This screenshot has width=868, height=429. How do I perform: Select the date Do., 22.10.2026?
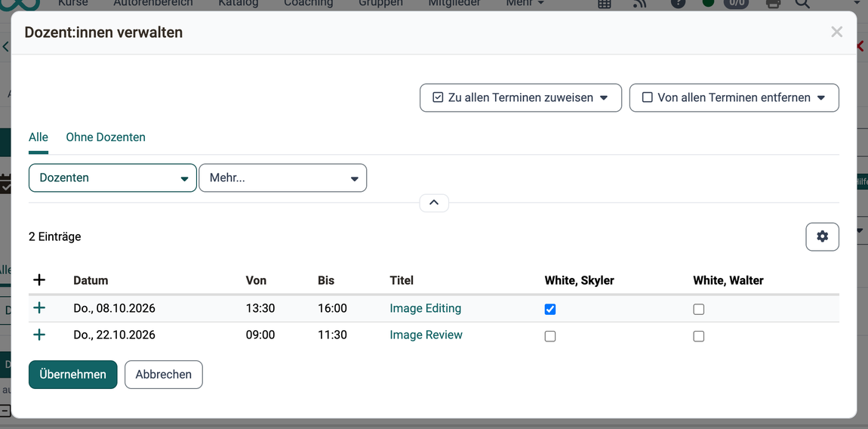(x=115, y=335)
